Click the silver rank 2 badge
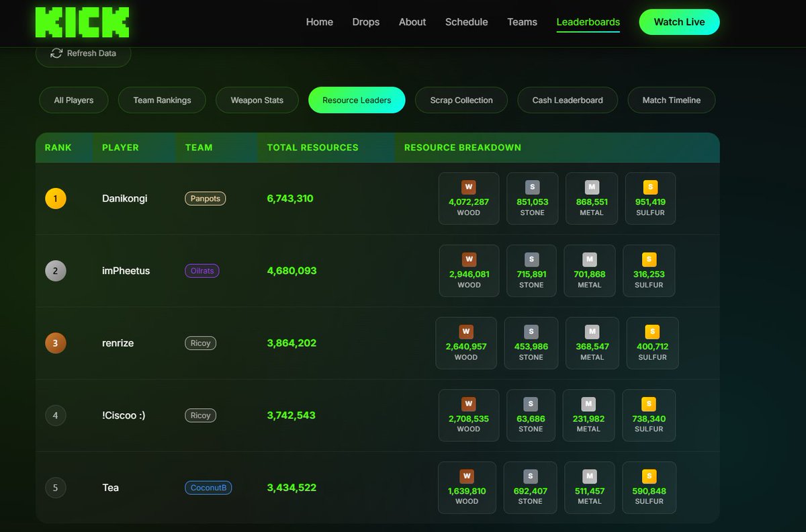Image resolution: width=806 pixels, height=532 pixels. coord(56,271)
